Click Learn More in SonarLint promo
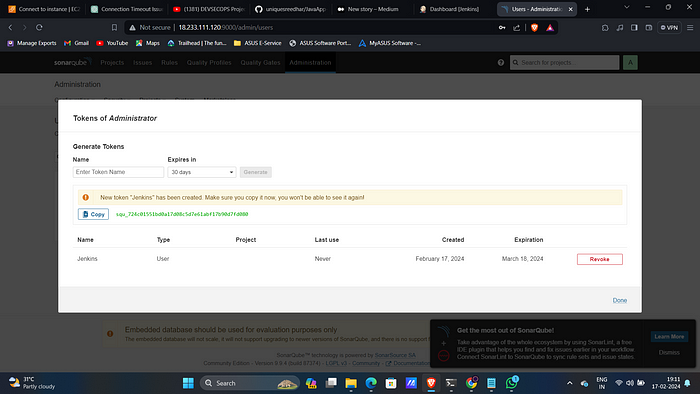Viewport: 700px width, 394px height. (x=669, y=337)
